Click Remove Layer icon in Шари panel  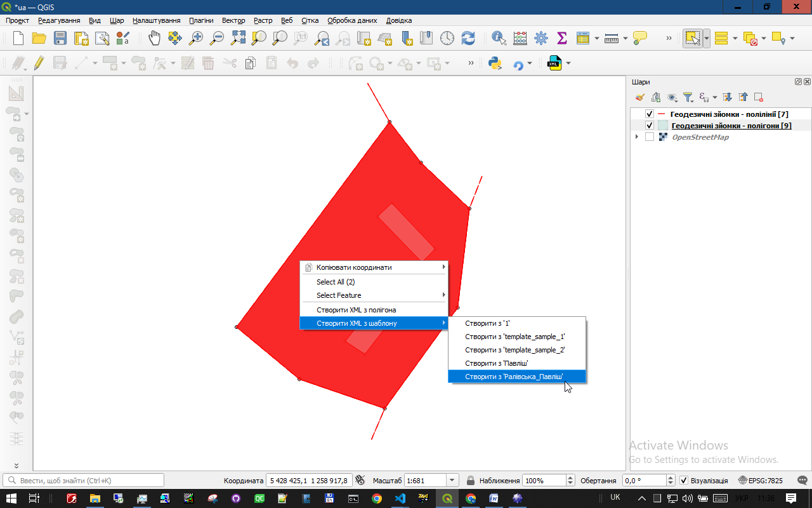pos(758,97)
